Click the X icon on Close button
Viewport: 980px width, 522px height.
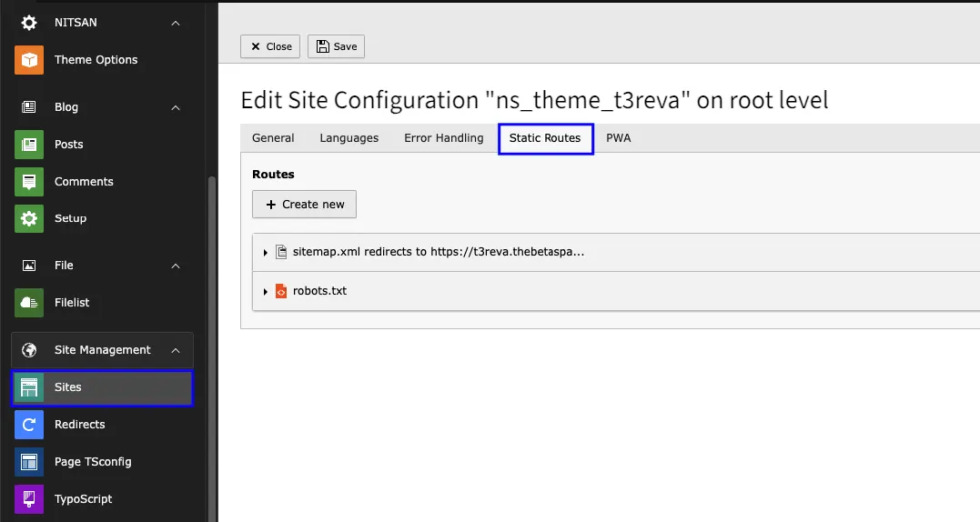256,46
